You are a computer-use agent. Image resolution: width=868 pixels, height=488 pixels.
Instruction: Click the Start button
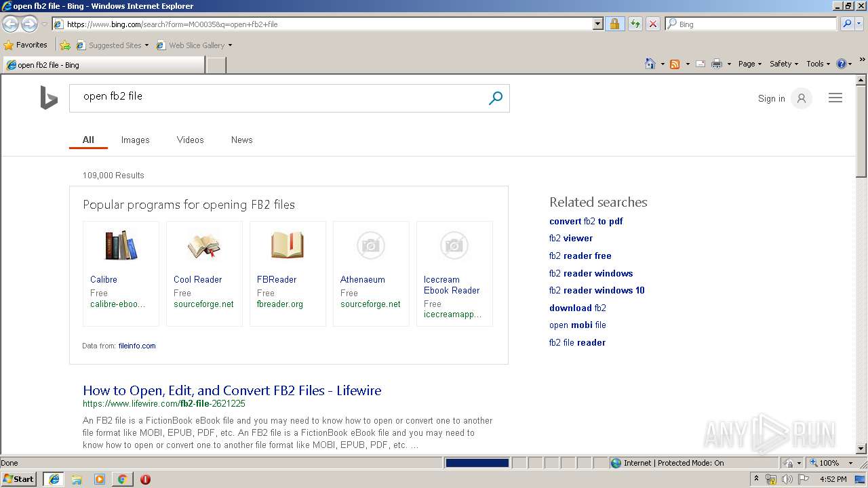click(x=19, y=479)
